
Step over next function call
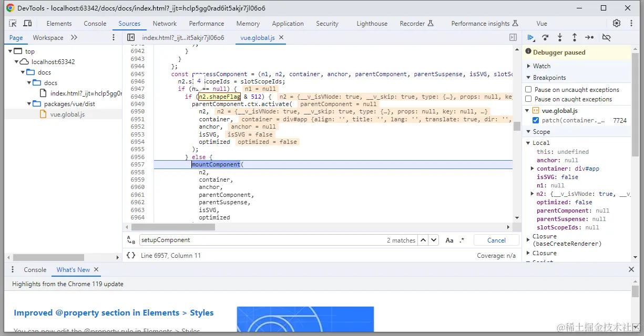pyautogui.click(x=545, y=37)
